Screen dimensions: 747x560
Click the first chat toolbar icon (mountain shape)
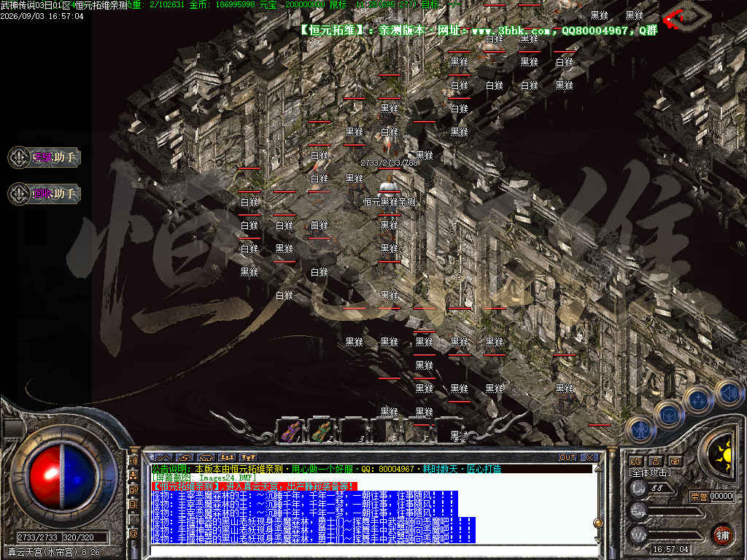[163, 458]
